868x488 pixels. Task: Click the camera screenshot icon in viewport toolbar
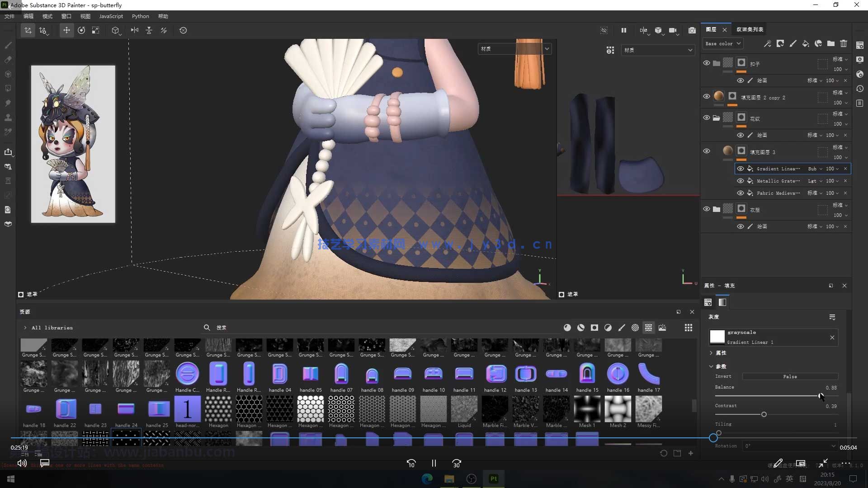[x=692, y=30]
